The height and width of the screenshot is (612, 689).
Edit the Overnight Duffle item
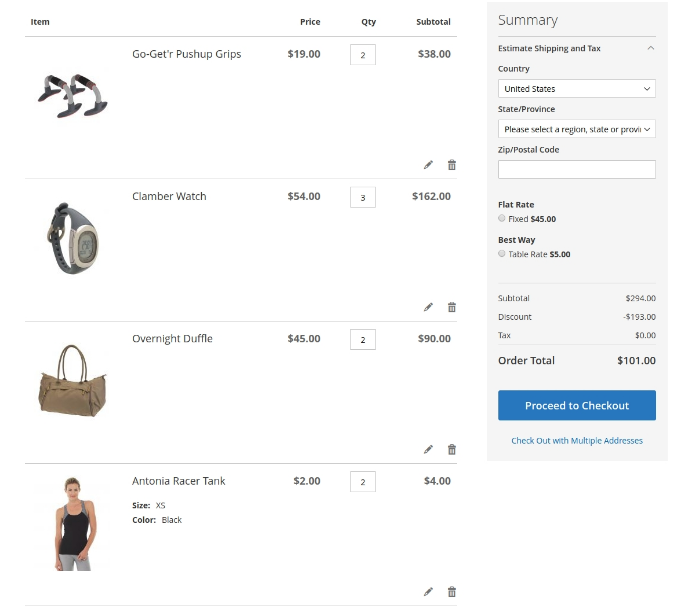(428, 449)
